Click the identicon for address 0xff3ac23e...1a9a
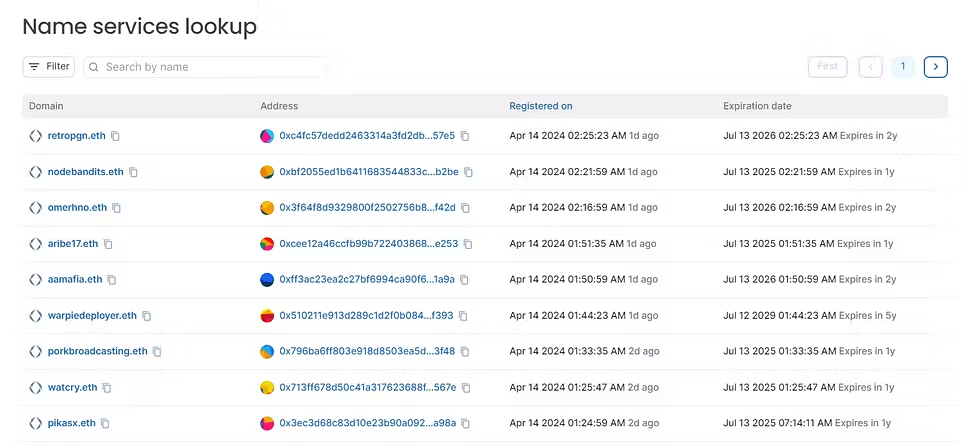963x445 pixels. tap(267, 280)
